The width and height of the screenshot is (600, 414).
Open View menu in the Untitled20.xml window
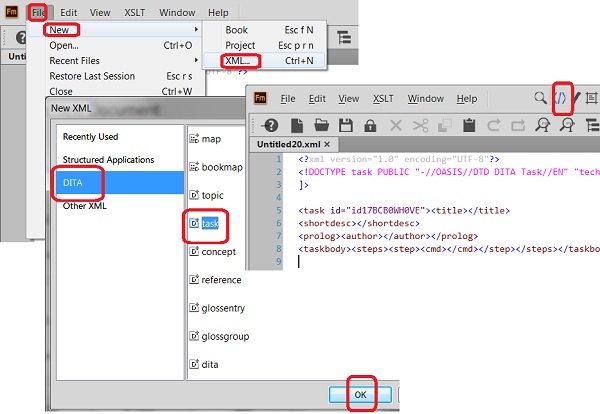click(x=349, y=98)
